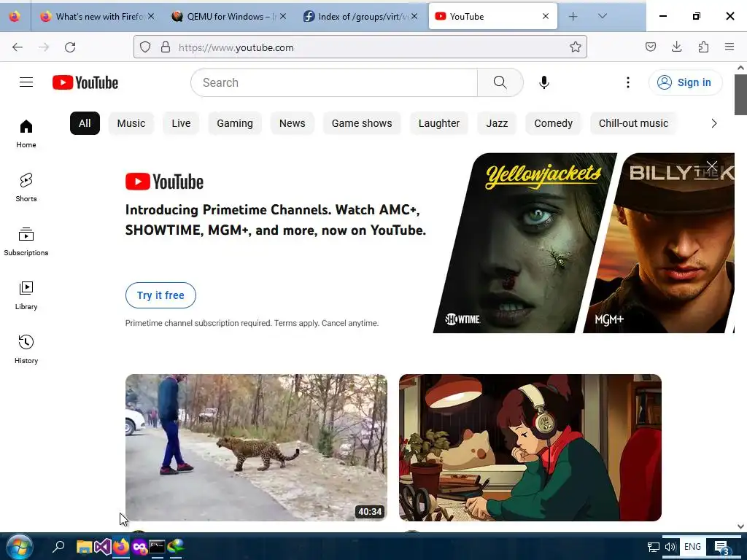Filter by Chill-out music chip
Viewport: 747px width, 560px height.
click(x=633, y=123)
